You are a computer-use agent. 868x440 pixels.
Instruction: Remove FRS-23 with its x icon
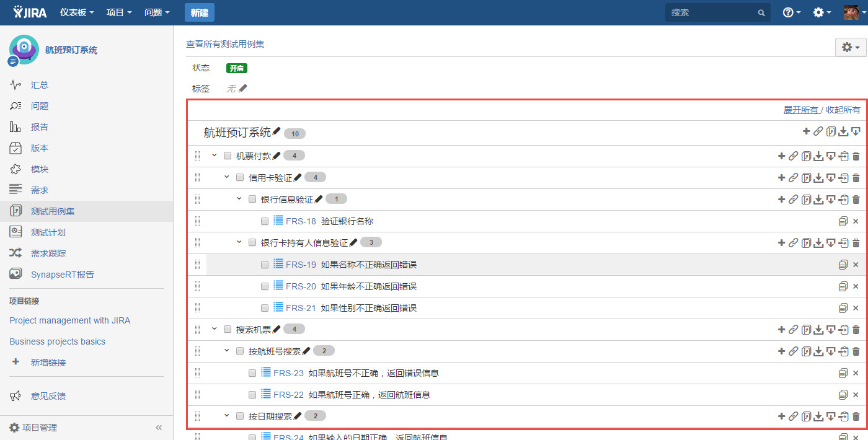(x=856, y=373)
